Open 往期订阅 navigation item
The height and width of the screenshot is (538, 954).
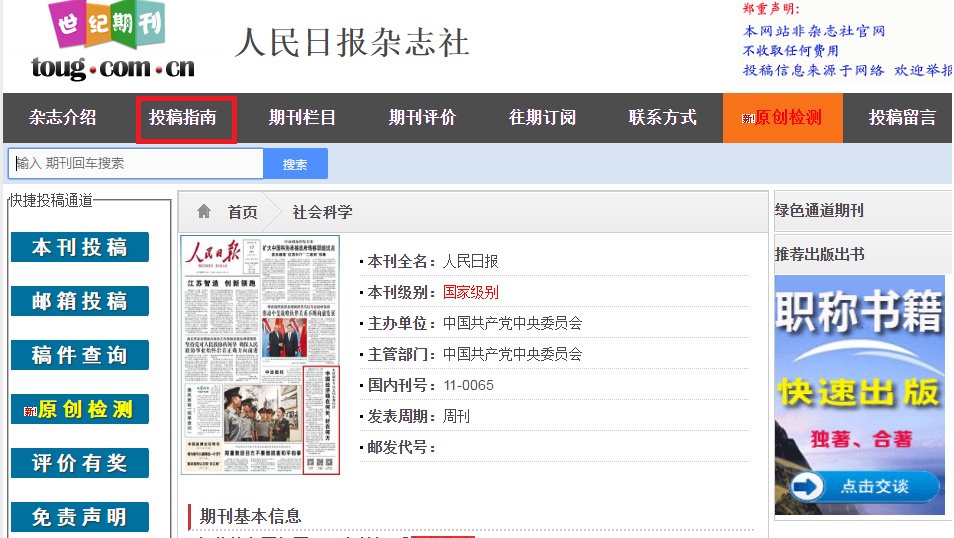point(542,117)
